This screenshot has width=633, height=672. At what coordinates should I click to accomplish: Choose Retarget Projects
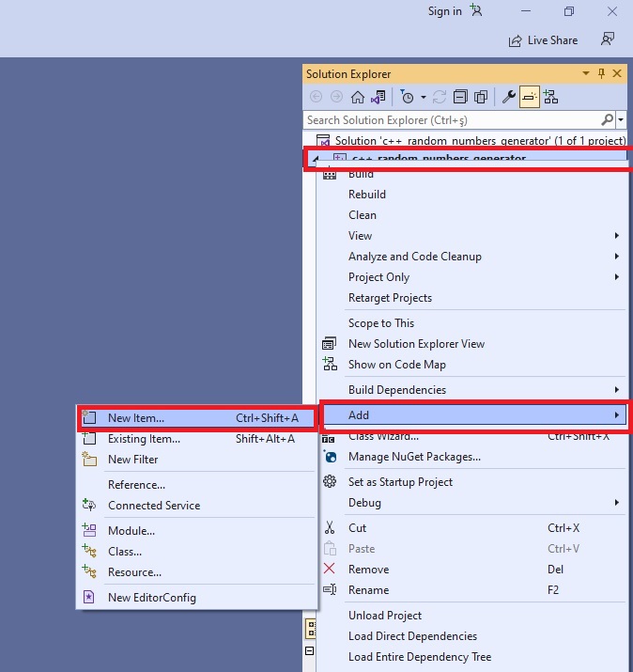[474, 298]
